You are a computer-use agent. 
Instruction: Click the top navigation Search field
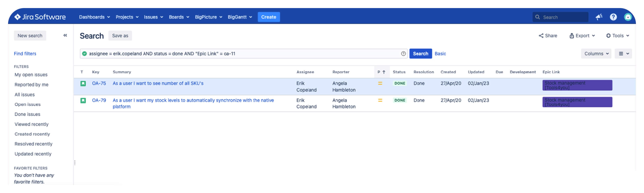pos(560,17)
